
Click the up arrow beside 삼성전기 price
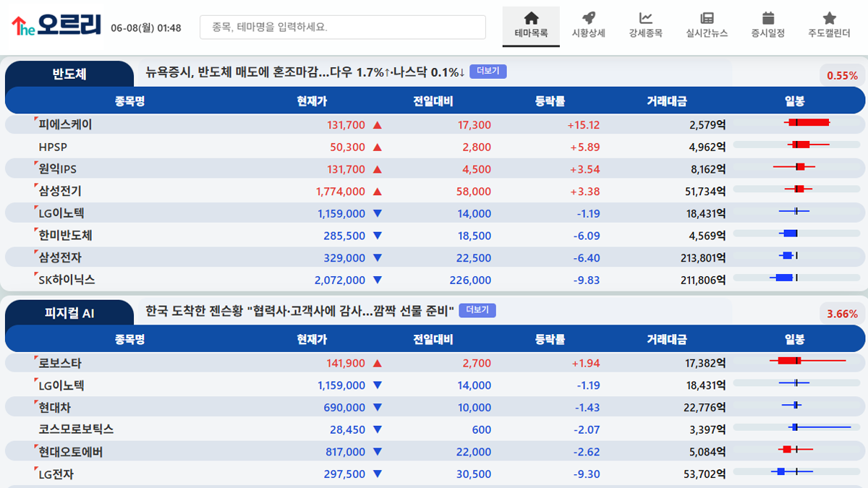[x=376, y=192]
